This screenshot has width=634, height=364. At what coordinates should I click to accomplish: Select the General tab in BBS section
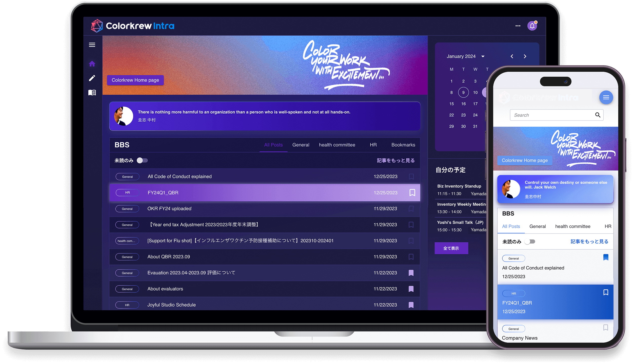click(301, 145)
